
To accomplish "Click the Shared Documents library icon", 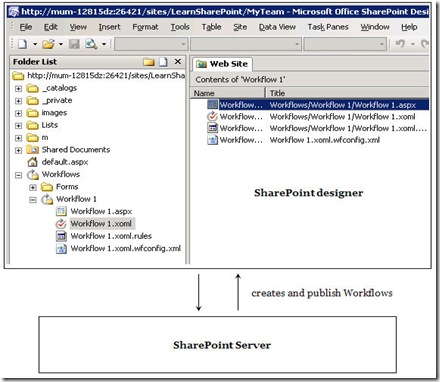I will click(32, 150).
